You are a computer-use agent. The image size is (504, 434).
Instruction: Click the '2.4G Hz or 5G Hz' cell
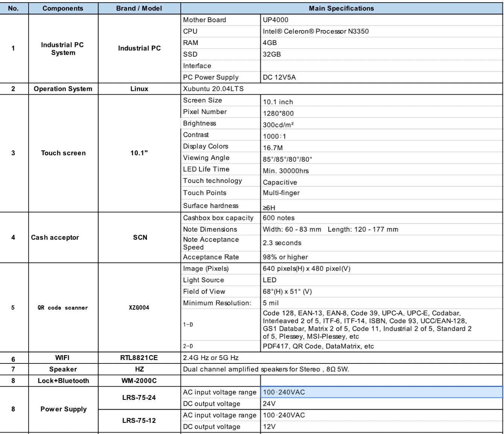[x=341, y=358]
